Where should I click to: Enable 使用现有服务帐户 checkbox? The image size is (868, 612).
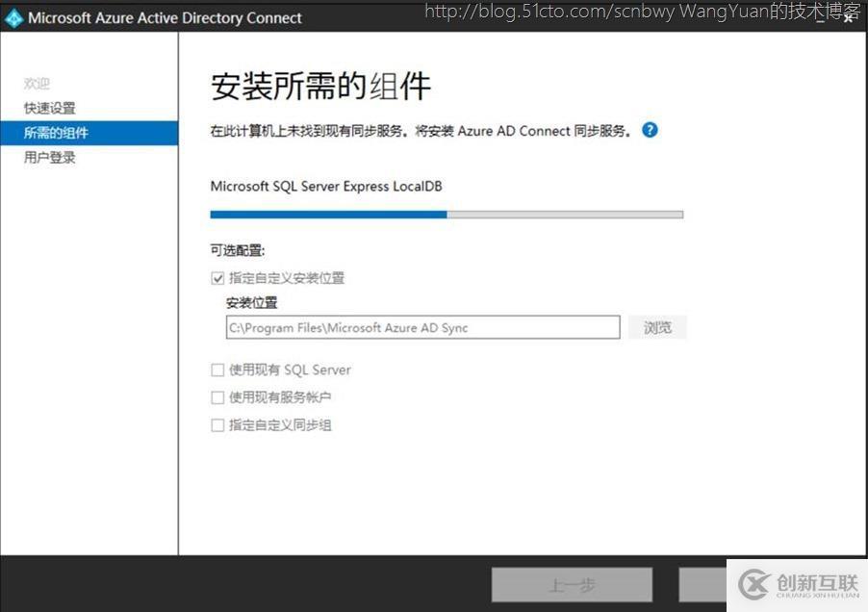(x=217, y=397)
